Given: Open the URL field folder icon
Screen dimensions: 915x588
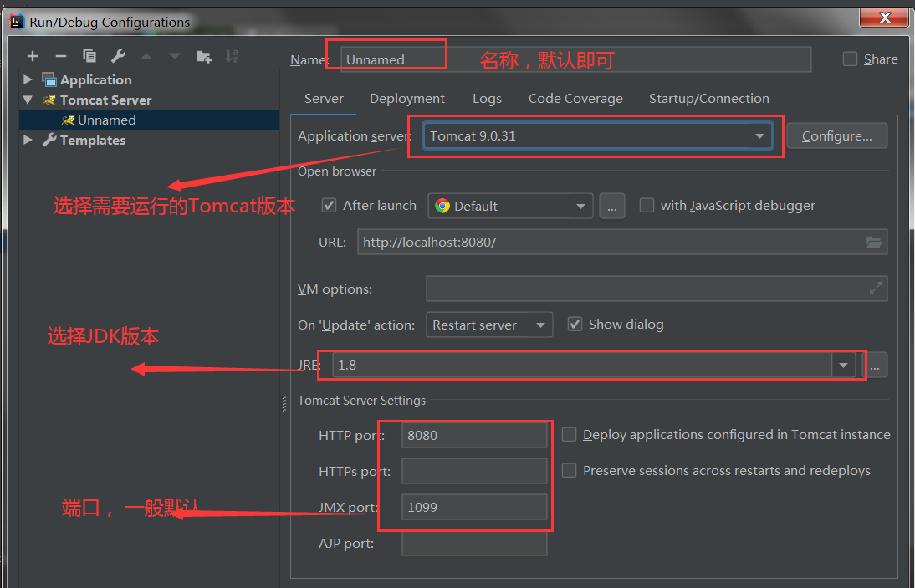Looking at the screenshot, I should tap(873, 242).
